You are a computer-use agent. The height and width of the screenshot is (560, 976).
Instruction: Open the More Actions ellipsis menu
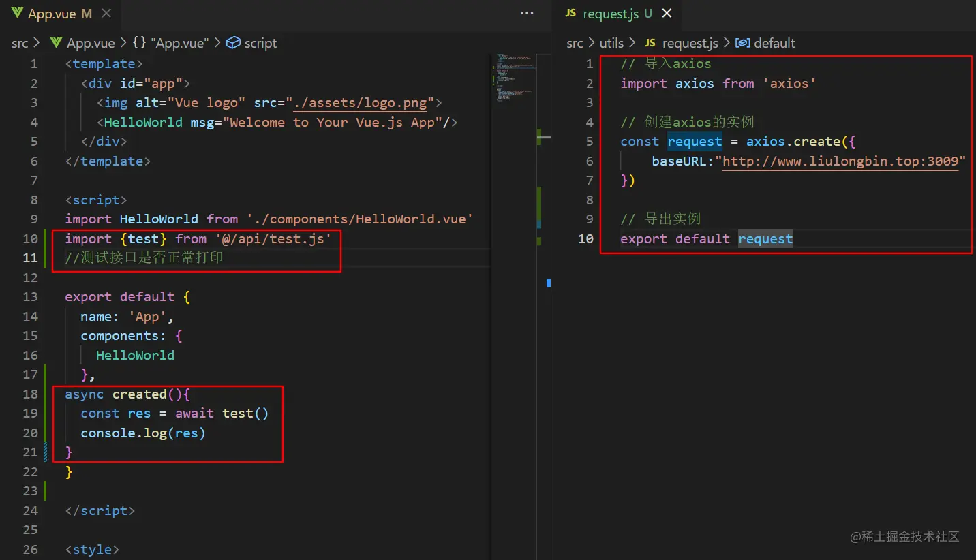527,13
